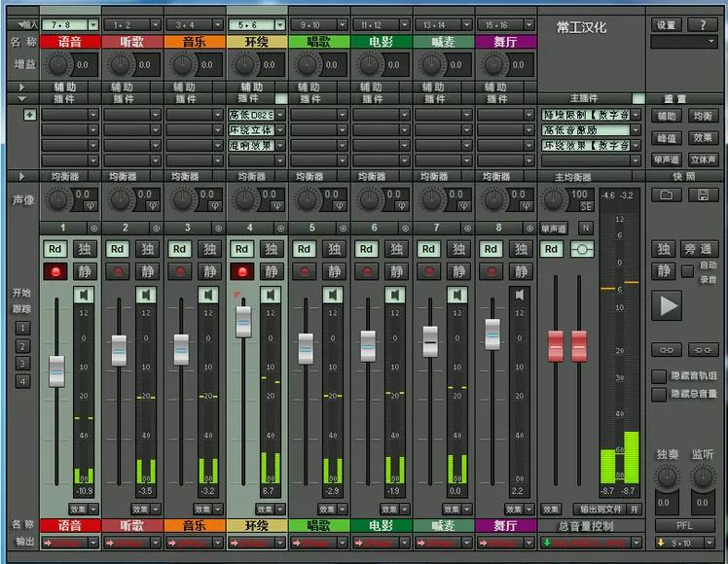The image size is (728, 564).
Task: Click the question mark help button
Action: (703, 25)
